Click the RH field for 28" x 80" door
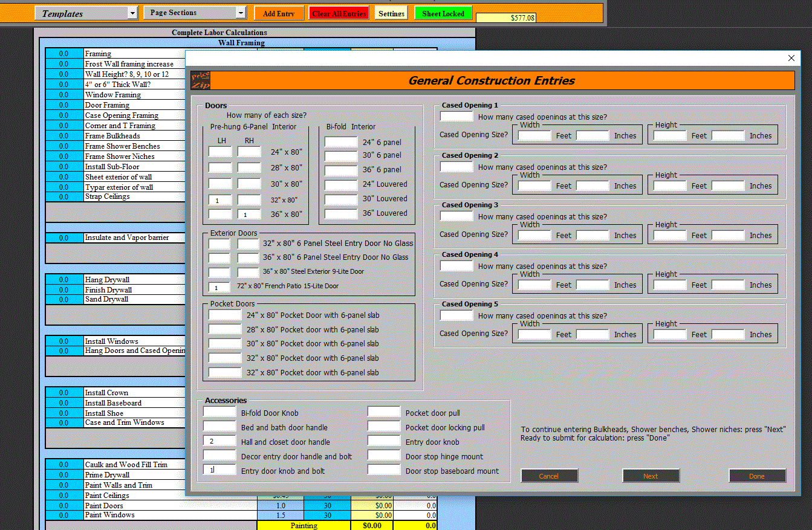This screenshot has height=530, width=812. 249,167
